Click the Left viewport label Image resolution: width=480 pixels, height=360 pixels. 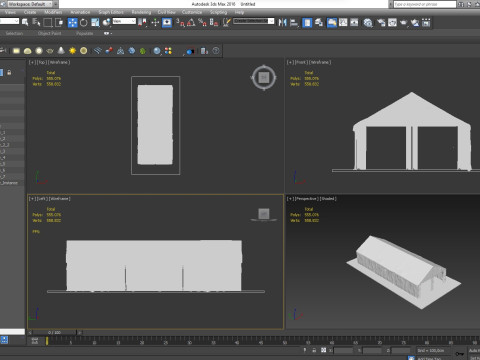click(x=41, y=199)
